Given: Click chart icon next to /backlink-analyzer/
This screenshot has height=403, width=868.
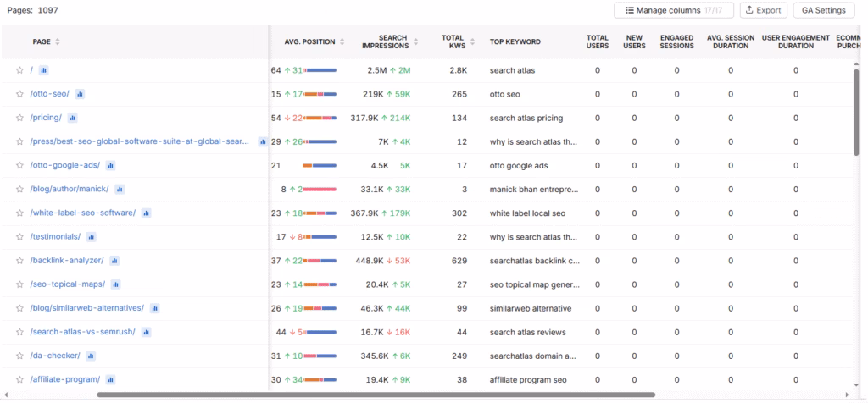Looking at the screenshot, I should click(114, 261).
